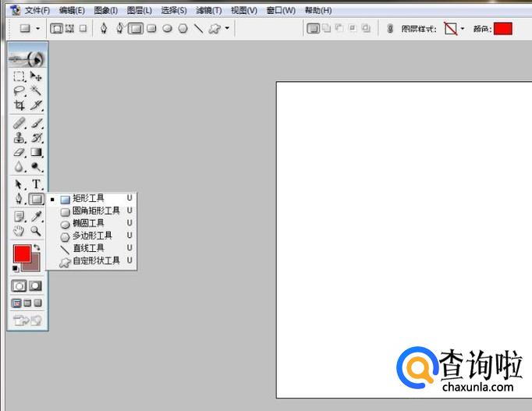The width and height of the screenshot is (532, 411).
Task: Open the 图层样式 style picker dropdown
Action: click(462, 29)
